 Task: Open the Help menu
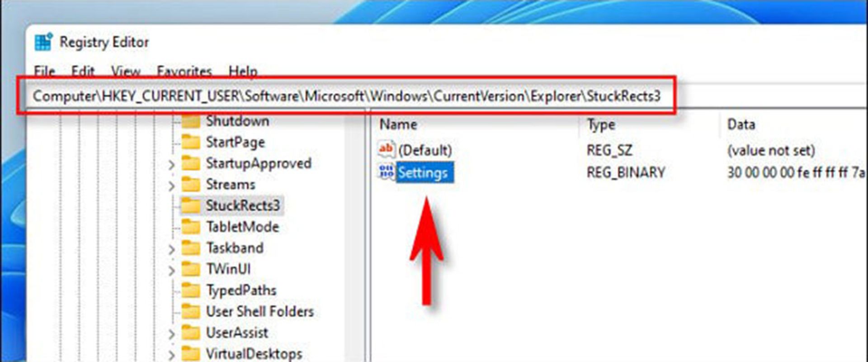[x=243, y=71]
